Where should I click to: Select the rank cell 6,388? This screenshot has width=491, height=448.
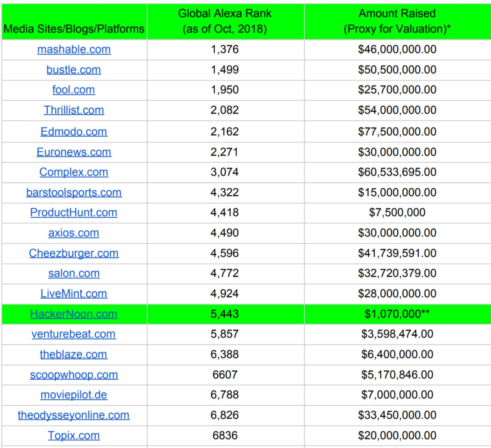226,354
